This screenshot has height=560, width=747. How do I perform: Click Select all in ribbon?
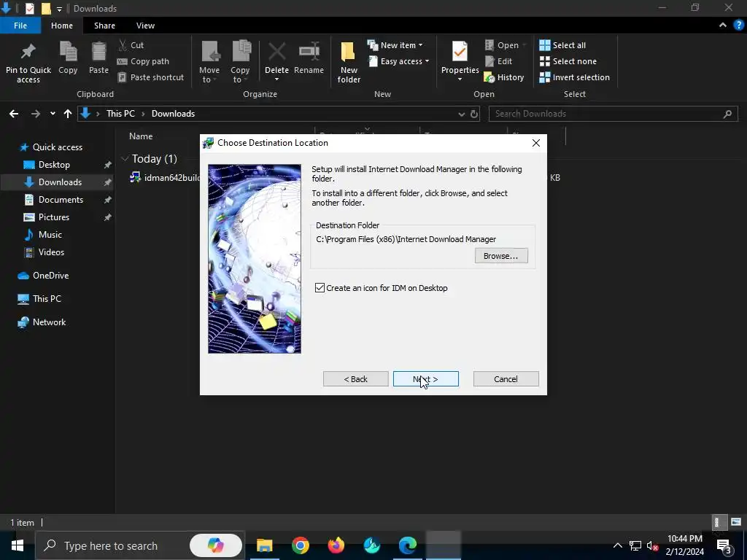(562, 45)
